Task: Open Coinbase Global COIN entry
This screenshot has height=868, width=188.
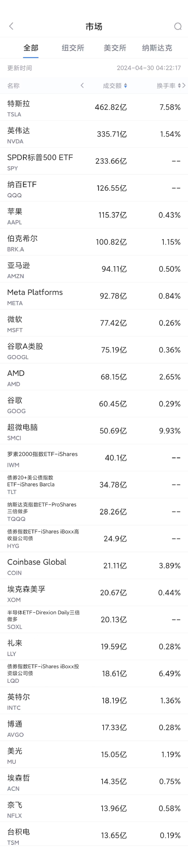Action: tap(94, 566)
